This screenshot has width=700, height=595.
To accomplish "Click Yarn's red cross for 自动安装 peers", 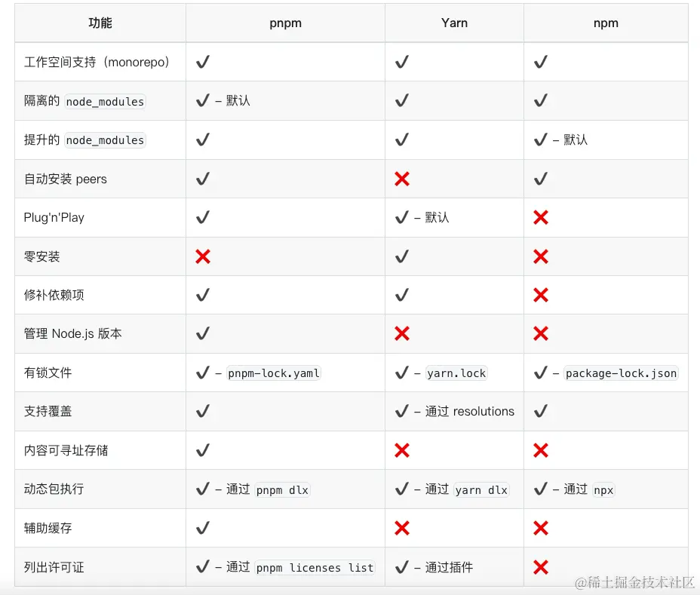I will pyautogui.click(x=402, y=179).
